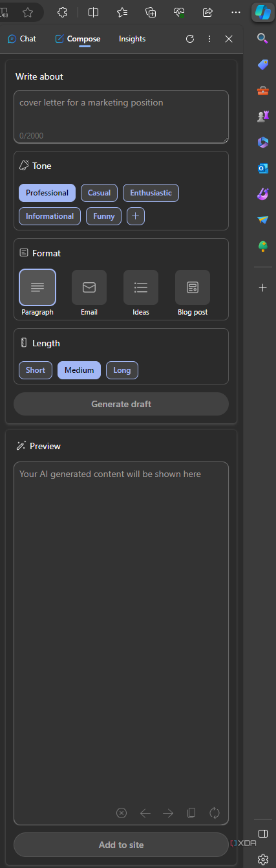The width and height of the screenshot is (276, 868).
Task: Copy the preview content
Action: (x=191, y=813)
